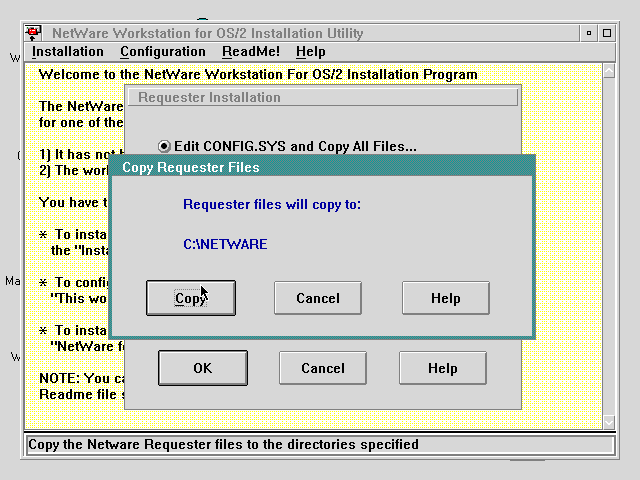Minimize the NetWare Installation Utility window
Image resolution: width=640 pixels, height=480 pixels.
click(x=589, y=33)
